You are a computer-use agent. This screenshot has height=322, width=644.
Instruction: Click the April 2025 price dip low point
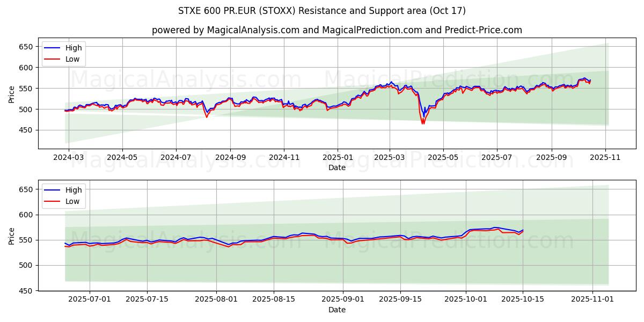pos(422,123)
